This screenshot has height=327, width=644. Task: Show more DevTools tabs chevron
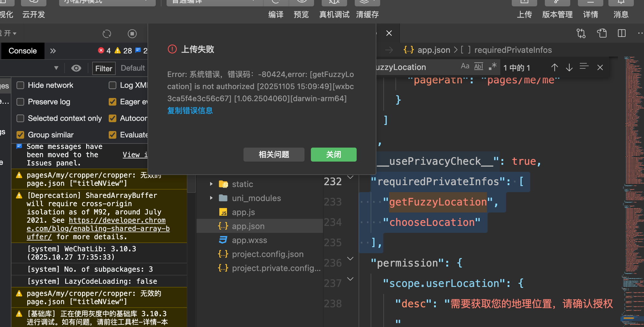pyautogui.click(x=53, y=51)
